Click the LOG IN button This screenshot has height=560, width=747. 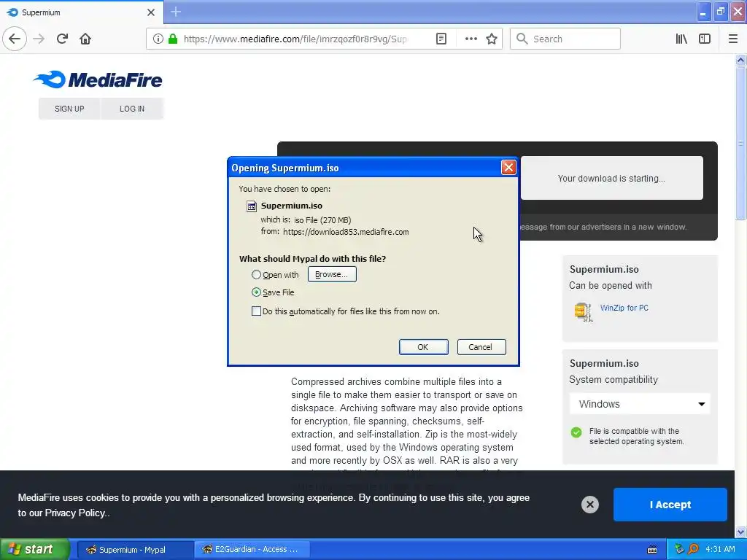(132, 109)
